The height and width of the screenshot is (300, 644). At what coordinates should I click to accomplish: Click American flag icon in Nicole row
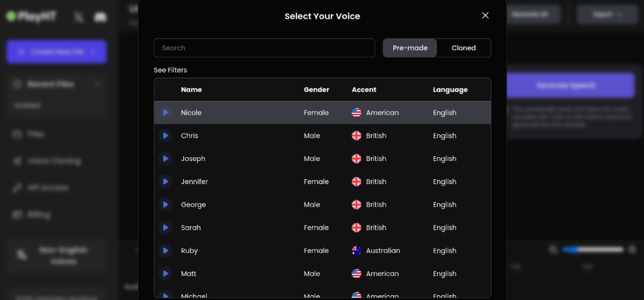(356, 113)
